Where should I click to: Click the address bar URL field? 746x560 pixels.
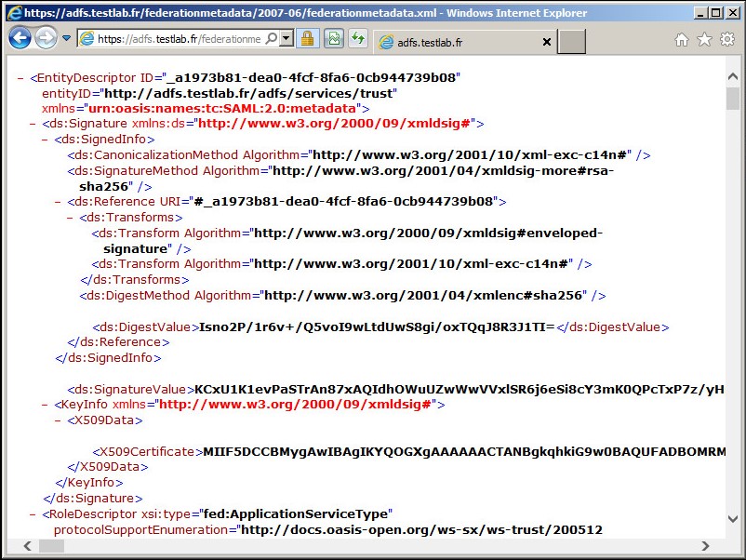pyautogui.click(x=179, y=38)
